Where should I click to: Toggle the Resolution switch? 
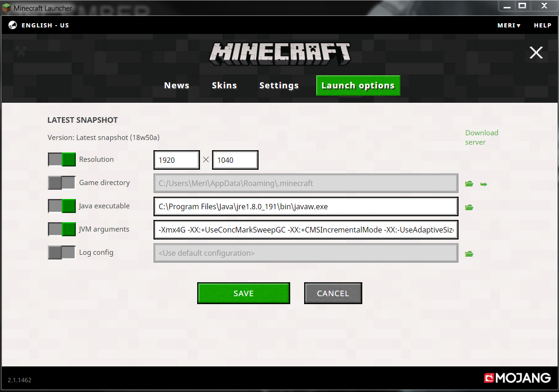point(62,159)
